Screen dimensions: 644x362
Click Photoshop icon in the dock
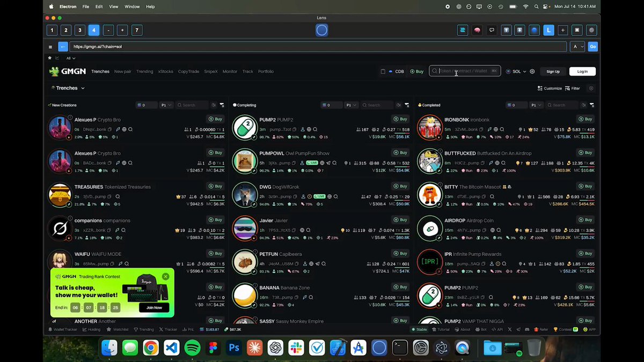(x=234, y=348)
